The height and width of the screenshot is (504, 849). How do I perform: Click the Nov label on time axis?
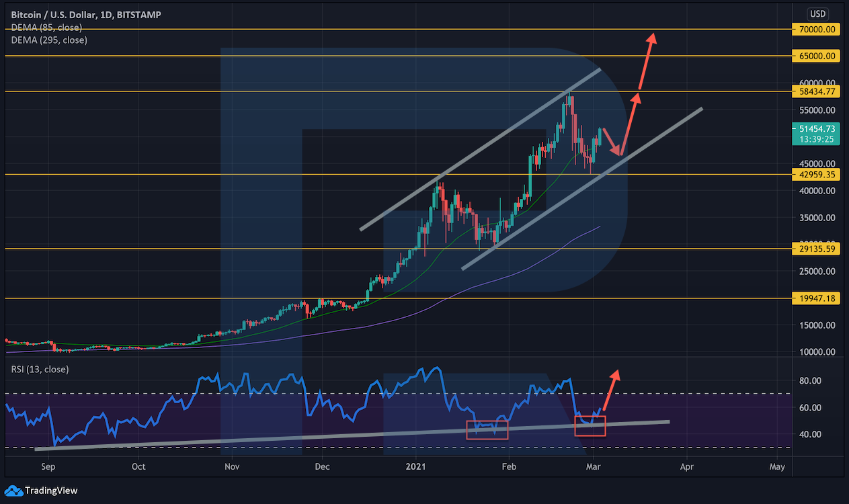pos(232,466)
